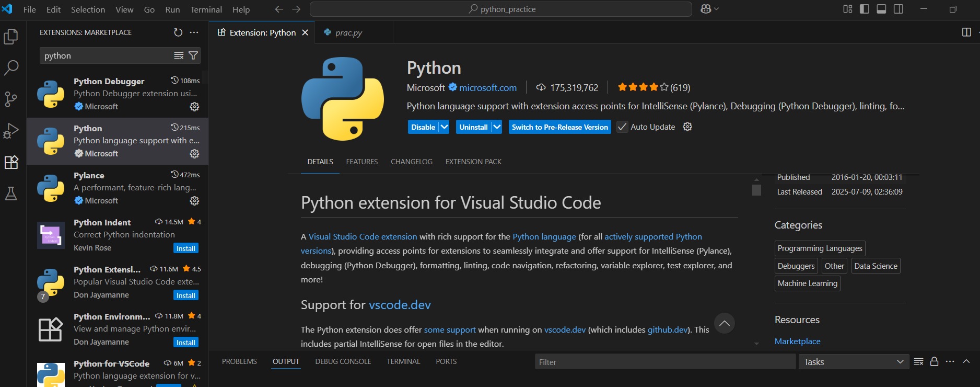
Task: Click the star rating of the extension
Action: [654, 87]
